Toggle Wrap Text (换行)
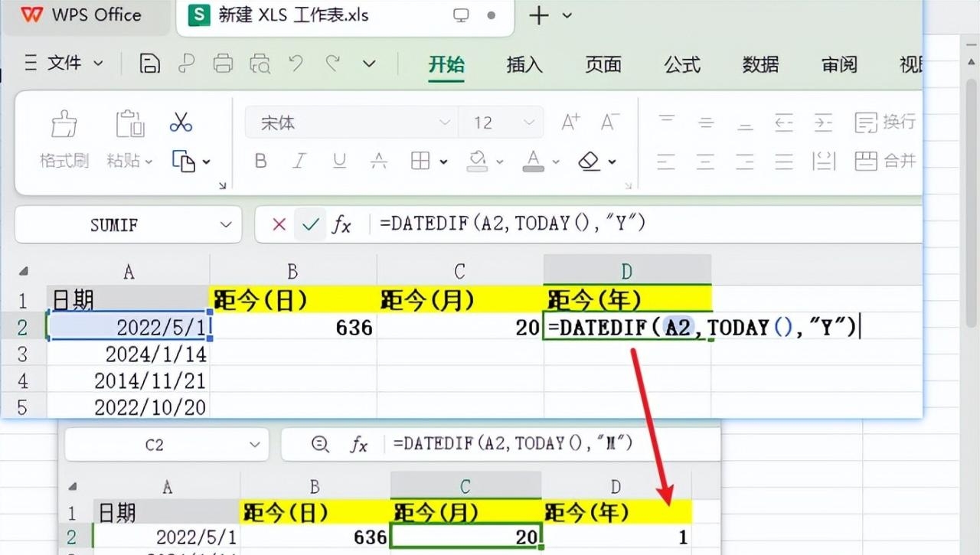This screenshot has width=980, height=555. pos(885,122)
